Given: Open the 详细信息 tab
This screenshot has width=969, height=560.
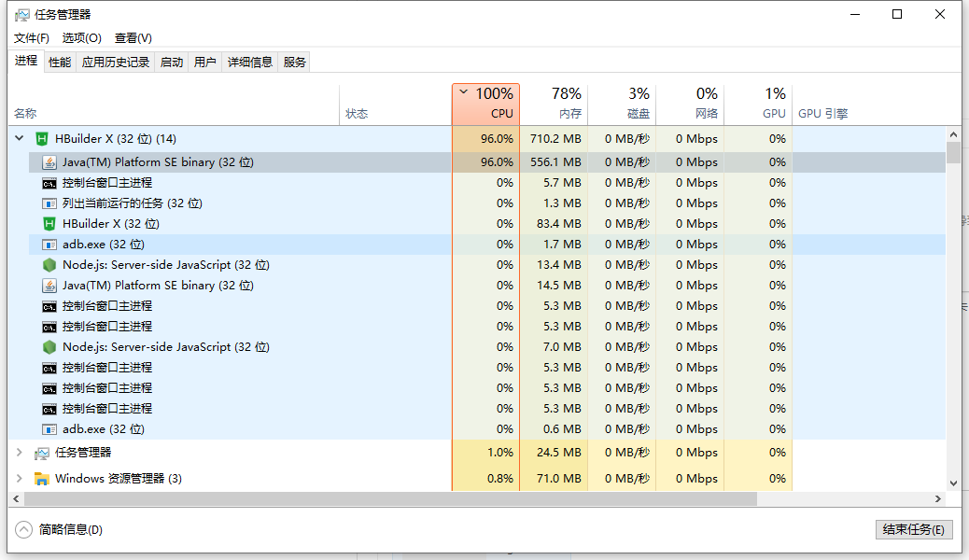Looking at the screenshot, I should pyautogui.click(x=250, y=63).
